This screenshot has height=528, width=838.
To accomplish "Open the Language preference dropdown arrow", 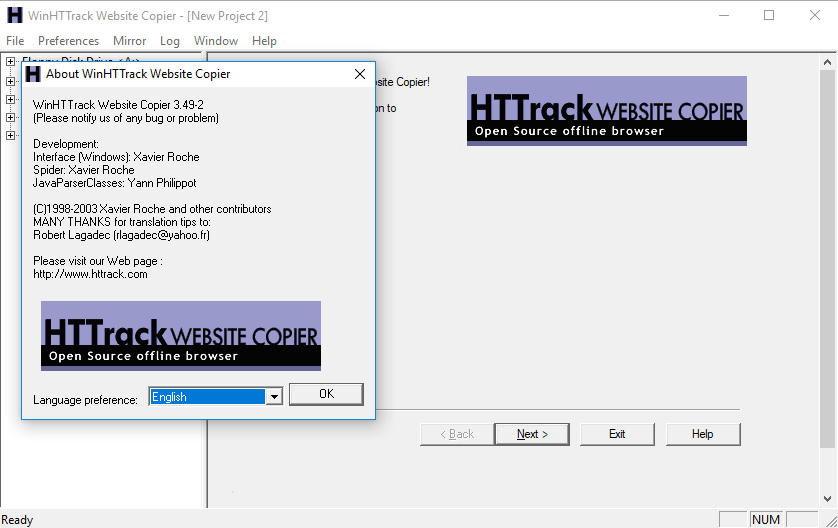I will [x=274, y=397].
